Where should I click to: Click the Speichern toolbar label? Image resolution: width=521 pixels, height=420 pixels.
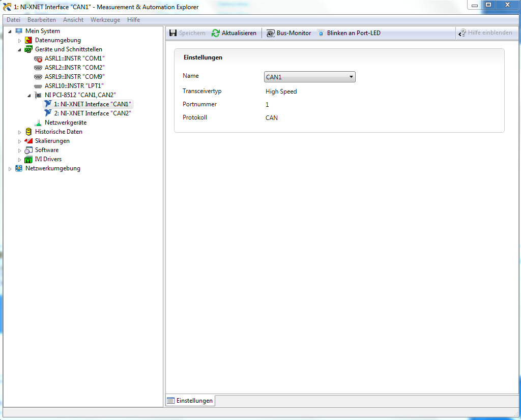(x=192, y=33)
